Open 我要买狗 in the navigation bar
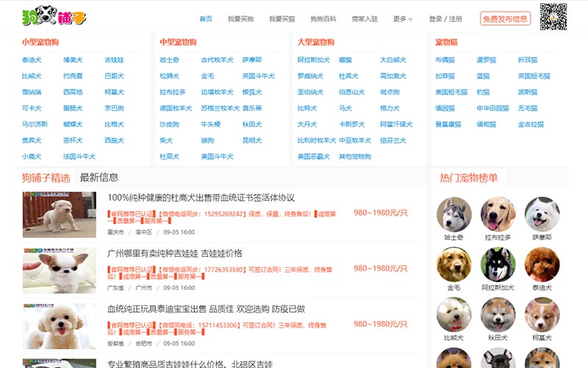The width and height of the screenshot is (588, 368). pos(240,19)
